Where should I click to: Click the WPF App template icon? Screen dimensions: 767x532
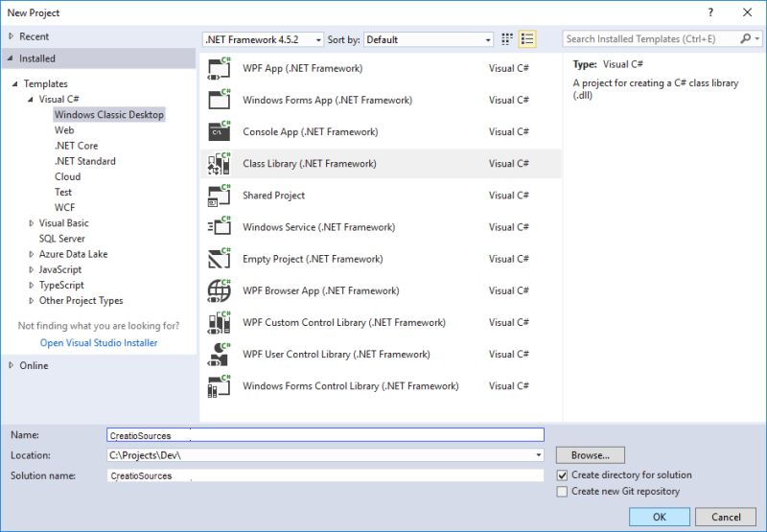click(x=220, y=68)
